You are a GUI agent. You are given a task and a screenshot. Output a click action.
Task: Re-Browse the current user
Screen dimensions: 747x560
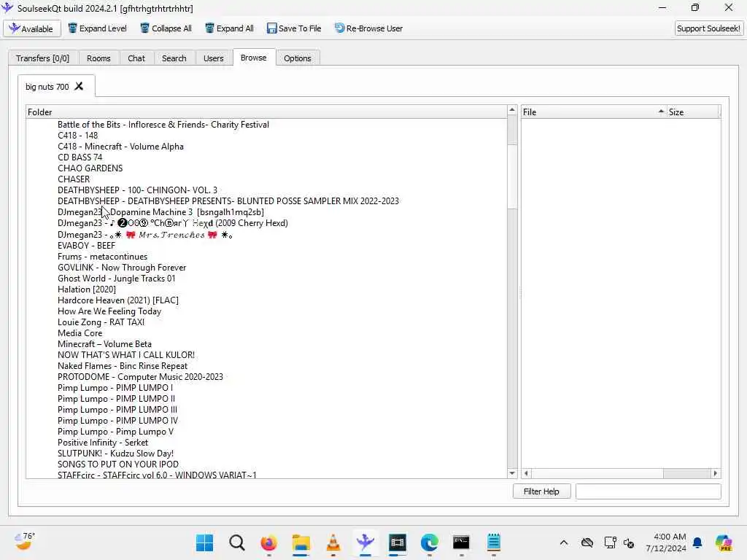click(368, 28)
